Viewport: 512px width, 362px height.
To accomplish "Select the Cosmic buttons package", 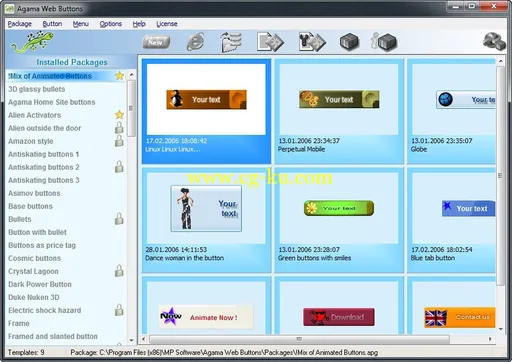I will click(x=66, y=258).
